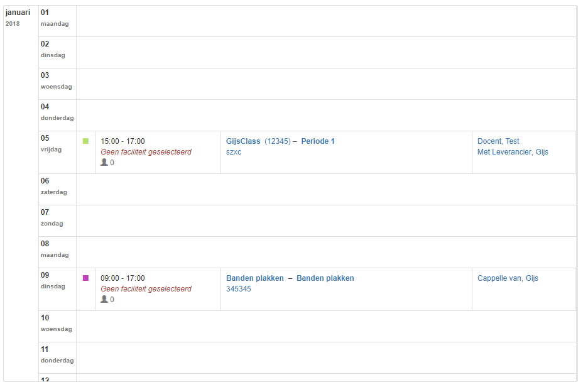The width and height of the screenshot is (588, 392).
Task: Select the 09:00 - 17:00 time slot
Action: pos(122,278)
